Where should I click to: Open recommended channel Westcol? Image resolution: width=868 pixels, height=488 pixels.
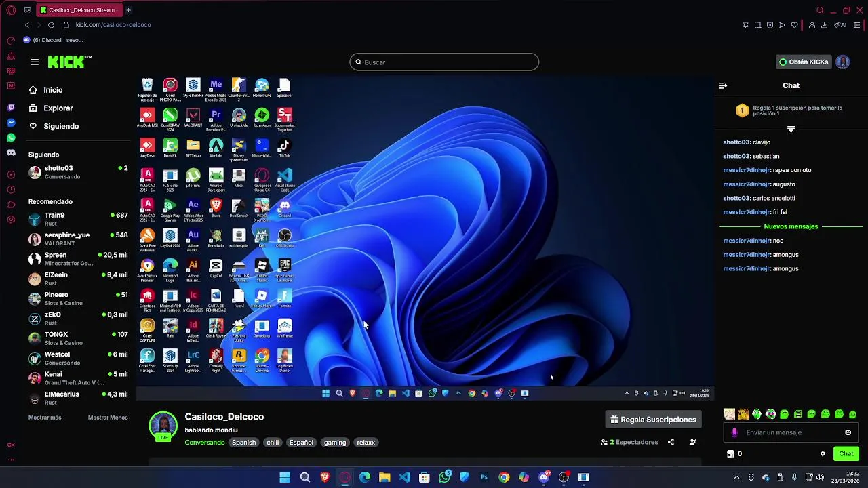[x=77, y=358]
